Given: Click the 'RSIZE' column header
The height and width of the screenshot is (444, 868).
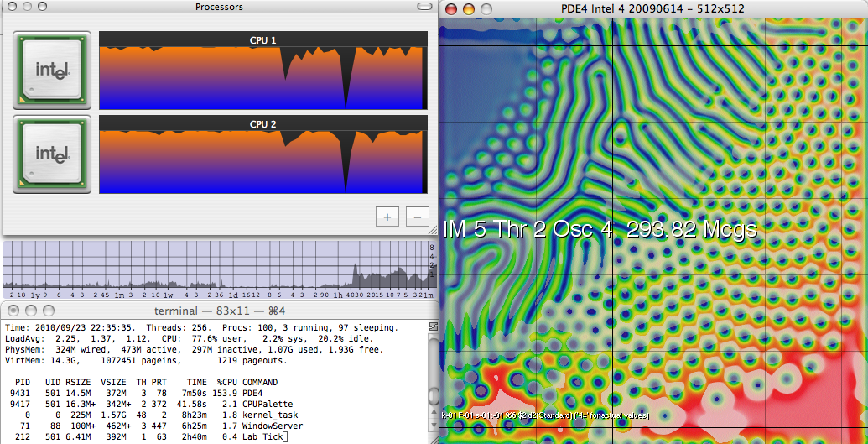Looking at the screenshot, I should (77, 383).
